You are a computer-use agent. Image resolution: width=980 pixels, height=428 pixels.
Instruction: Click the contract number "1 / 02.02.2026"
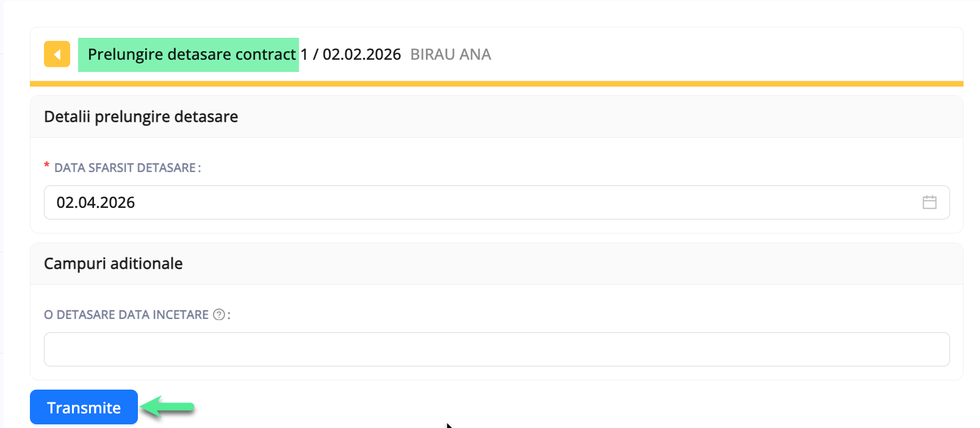(x=351, y=54)
